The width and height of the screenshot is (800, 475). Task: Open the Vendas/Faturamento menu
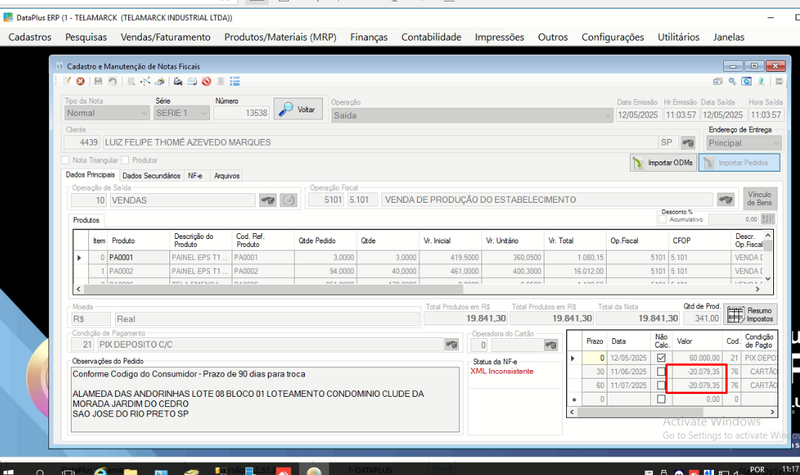[x=165, y=37]
